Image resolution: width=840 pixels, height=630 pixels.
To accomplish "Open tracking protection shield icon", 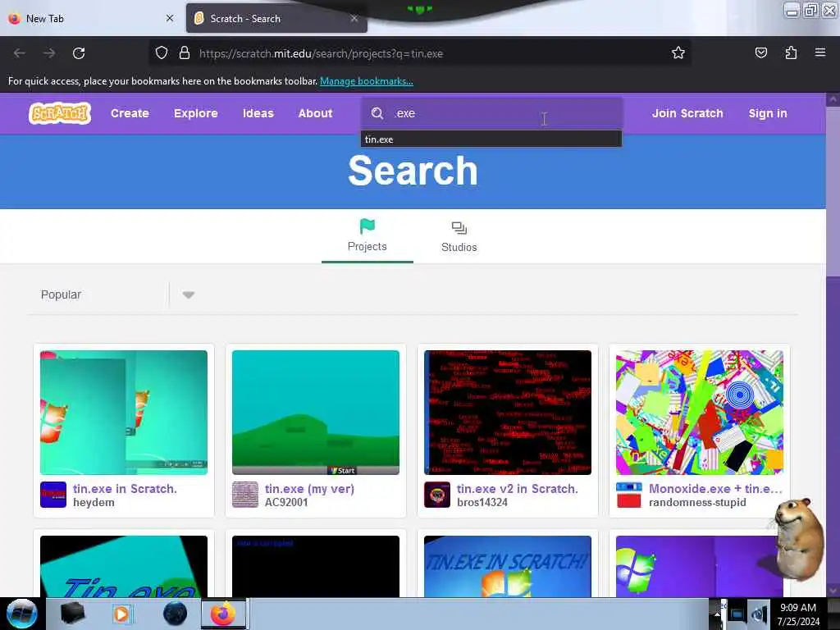I will [x=162, y=53].
